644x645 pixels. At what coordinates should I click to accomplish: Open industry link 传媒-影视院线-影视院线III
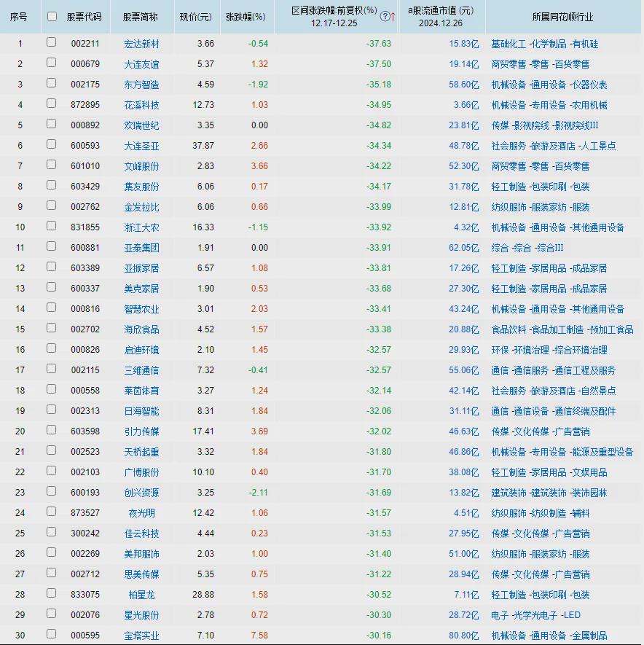tap(544, 125)
